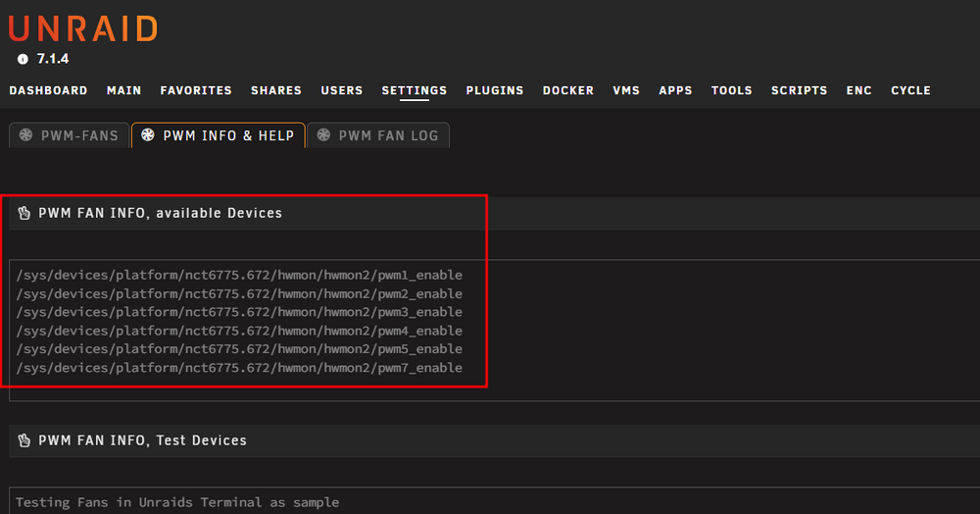Click the hand icon beside available Devices heading

pyautogui.click(x=24, y=213)
